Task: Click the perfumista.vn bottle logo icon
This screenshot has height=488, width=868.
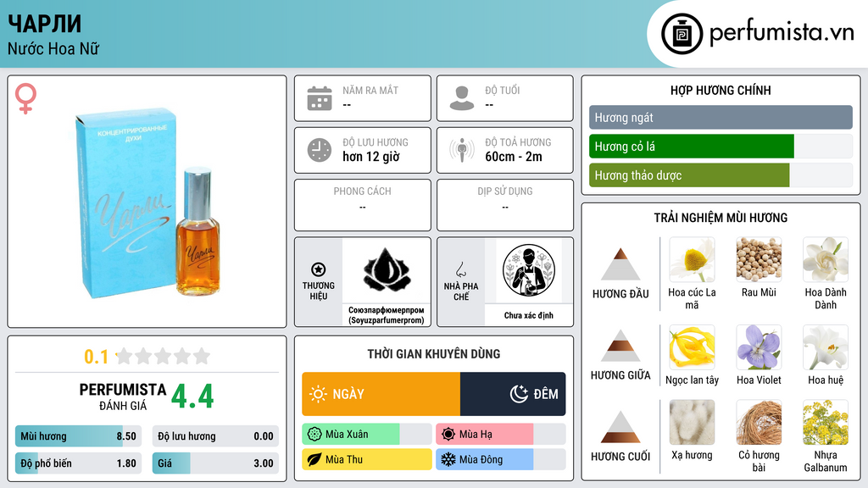Action: (682, 34)
